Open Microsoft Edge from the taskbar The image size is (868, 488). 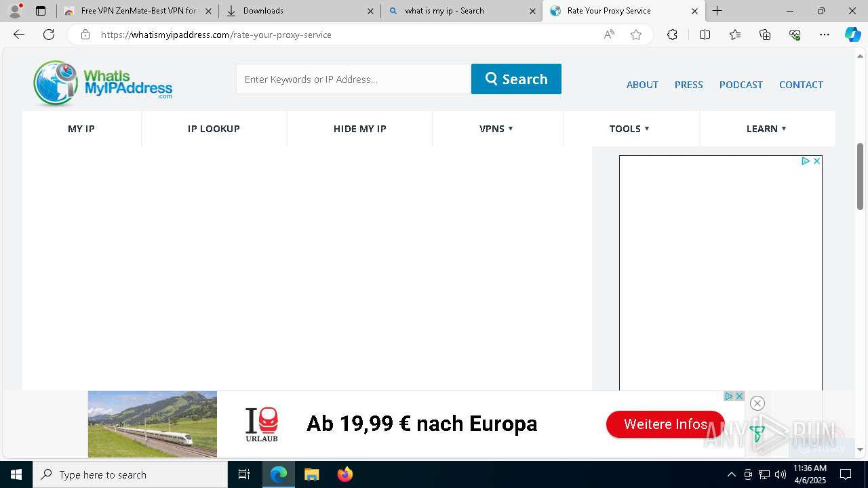[279, 474]
